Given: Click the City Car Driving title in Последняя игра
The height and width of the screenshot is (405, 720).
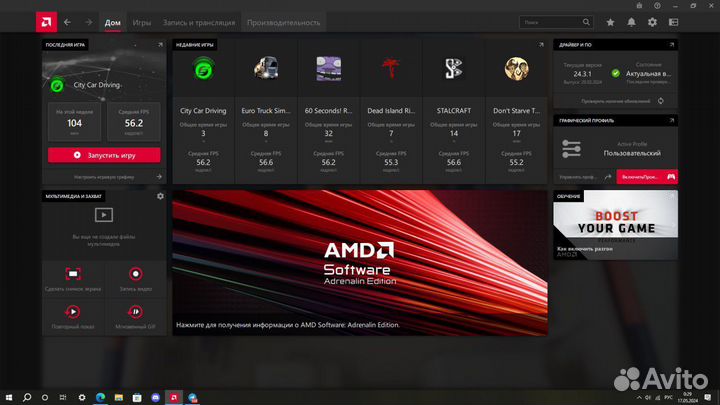Looking at the screenshot, I should click(x=97, y=85).
